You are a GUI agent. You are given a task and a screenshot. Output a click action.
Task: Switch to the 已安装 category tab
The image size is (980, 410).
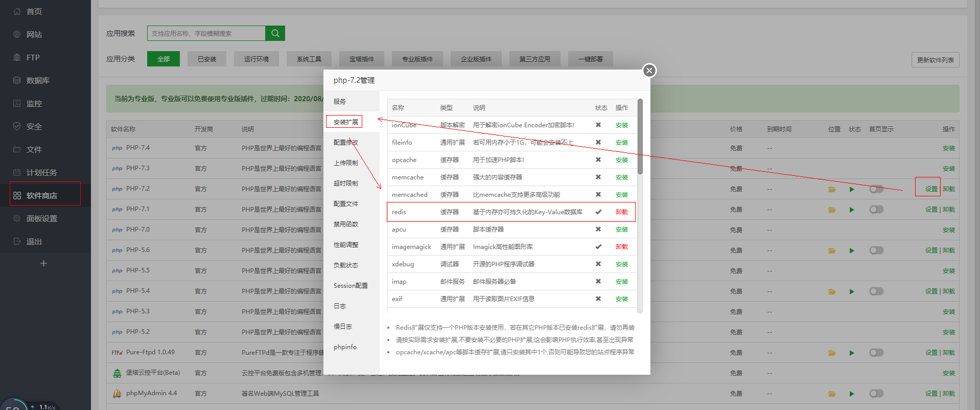pyautogui.click(x=207, y=59)
